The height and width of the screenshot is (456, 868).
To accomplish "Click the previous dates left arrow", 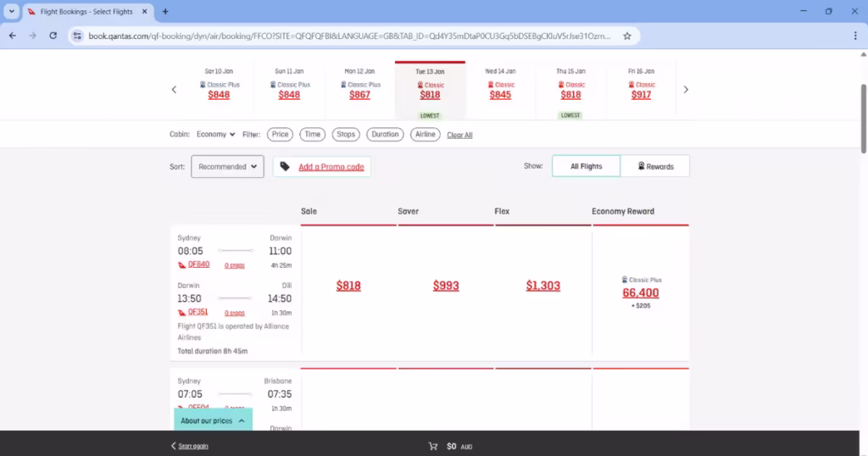I will point(175,90).
